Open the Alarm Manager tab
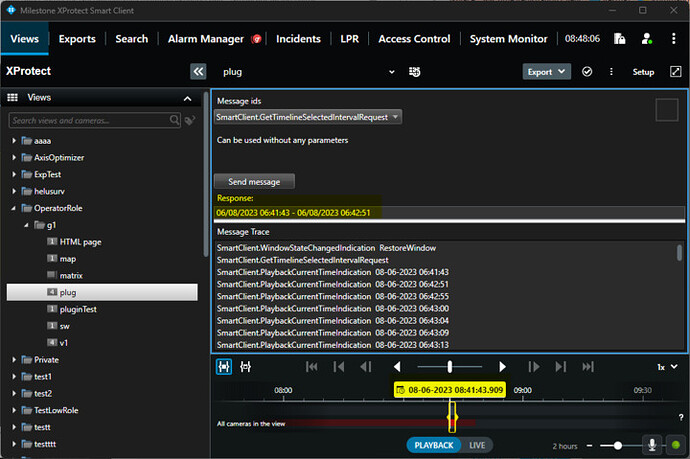The height and width of the screenshot is (459, 690). (206, 39)
